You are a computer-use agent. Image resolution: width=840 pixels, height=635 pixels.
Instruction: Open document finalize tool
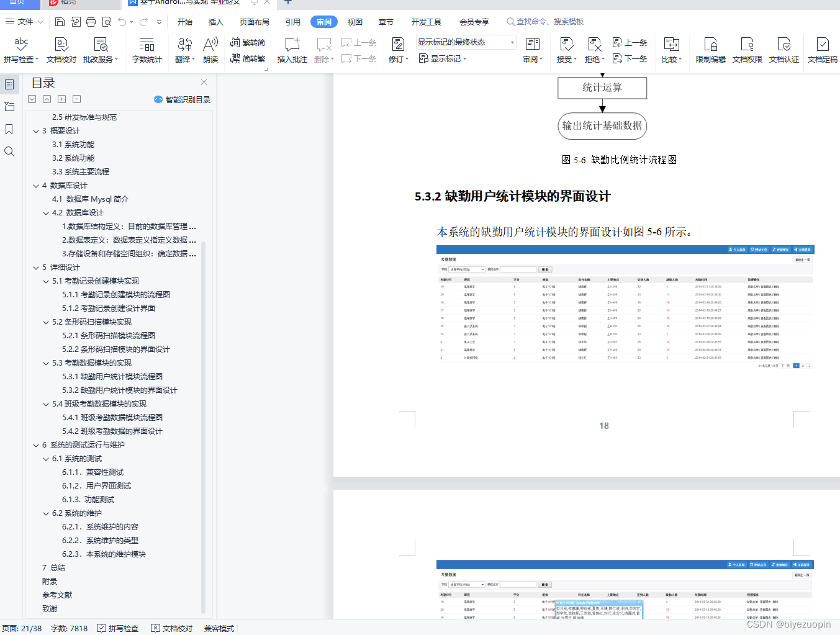[x=822, y=50]
